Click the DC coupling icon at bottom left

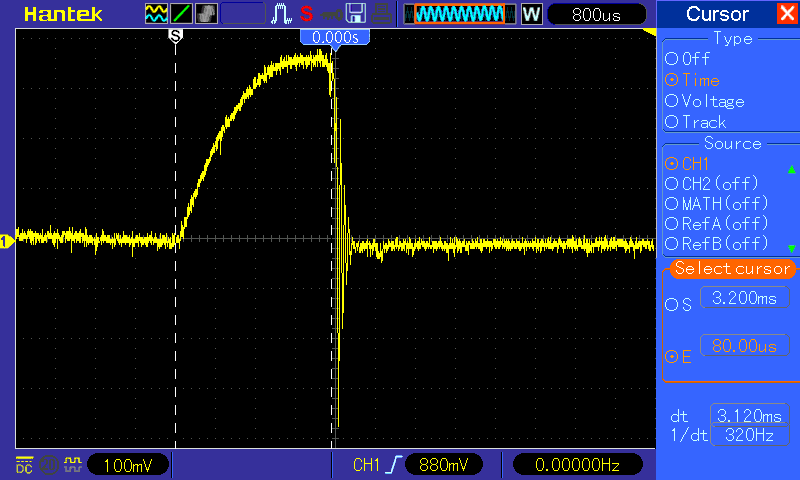tap(23, 465)
